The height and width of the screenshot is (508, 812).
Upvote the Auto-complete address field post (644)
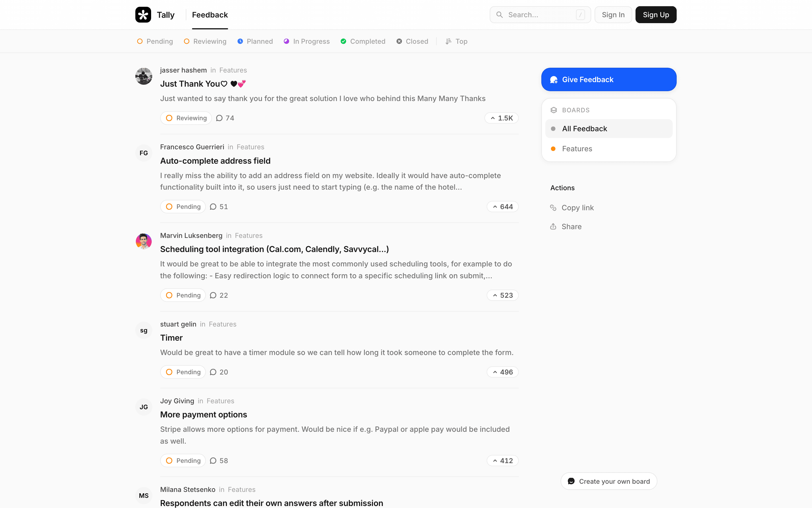coord(503,207)
